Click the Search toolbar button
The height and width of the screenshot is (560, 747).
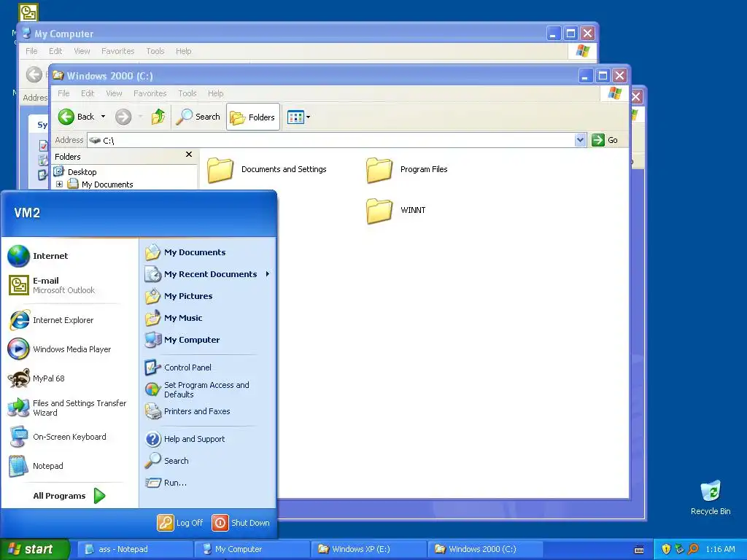coord(198,117)
